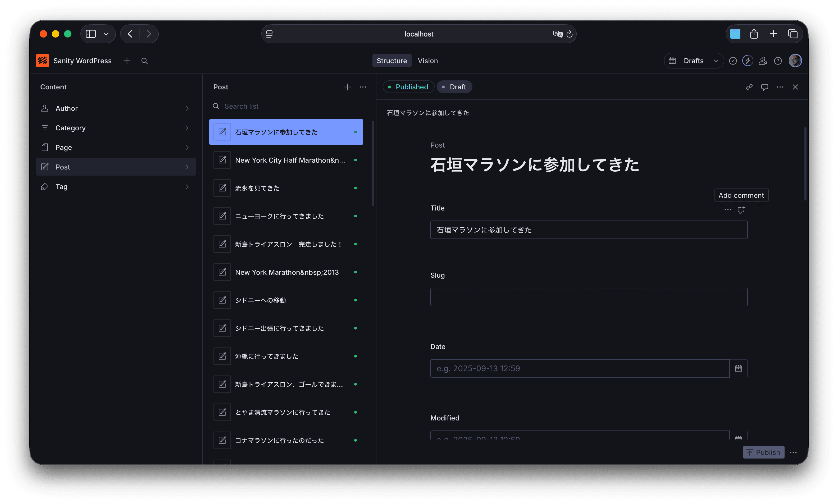Click the add comment icon beside Title

coord(741,210)
